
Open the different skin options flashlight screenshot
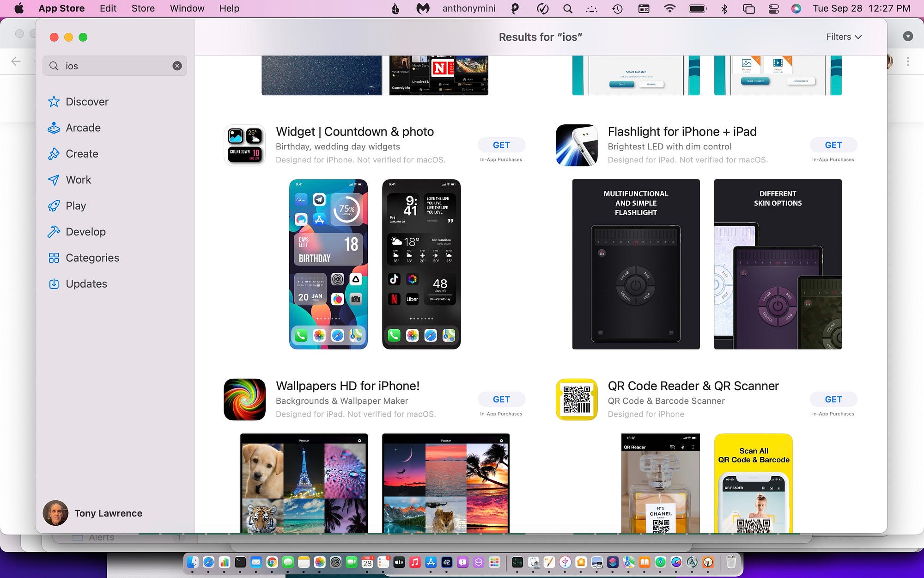click(x=778, y=264)
